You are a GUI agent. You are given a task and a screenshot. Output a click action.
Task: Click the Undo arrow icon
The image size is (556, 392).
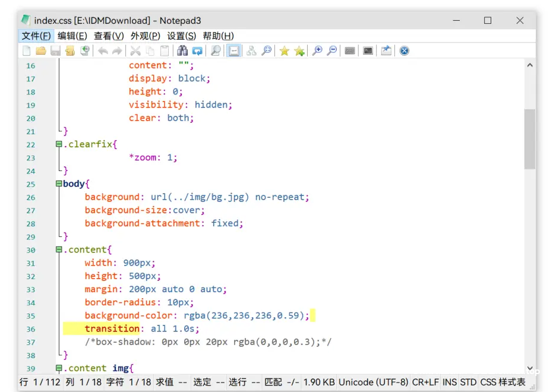coord(103,51)
